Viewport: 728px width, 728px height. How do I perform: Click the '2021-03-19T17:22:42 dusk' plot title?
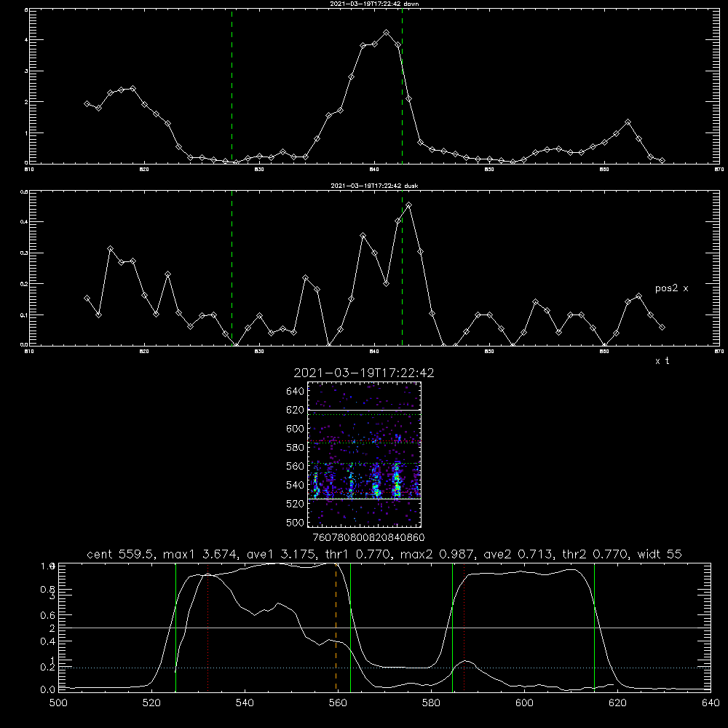(374, 186)
